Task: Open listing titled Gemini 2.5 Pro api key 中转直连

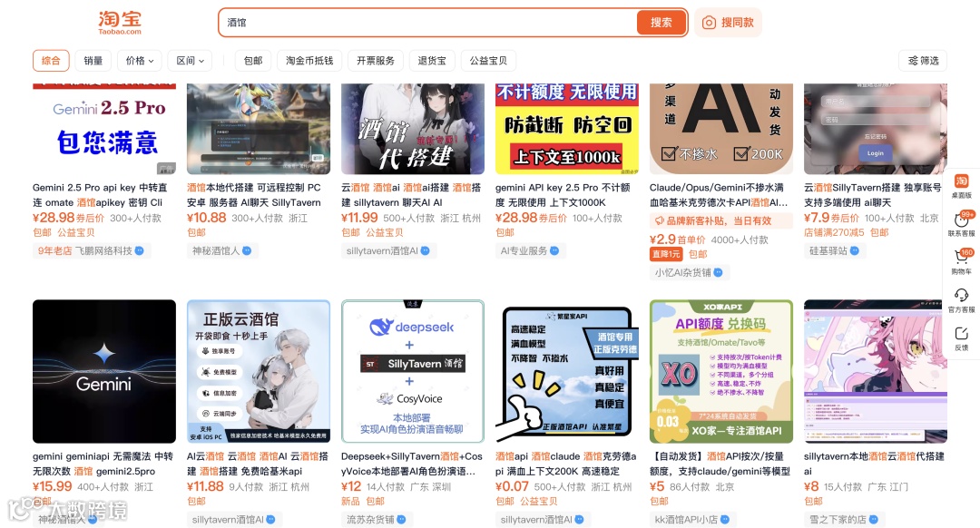Action: point(100,195)
